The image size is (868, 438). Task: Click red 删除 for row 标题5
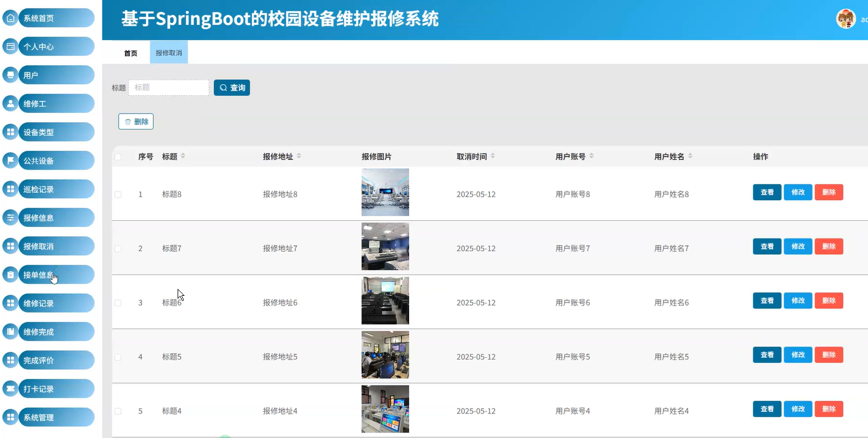pyautogui.click(x=828, y=355)
